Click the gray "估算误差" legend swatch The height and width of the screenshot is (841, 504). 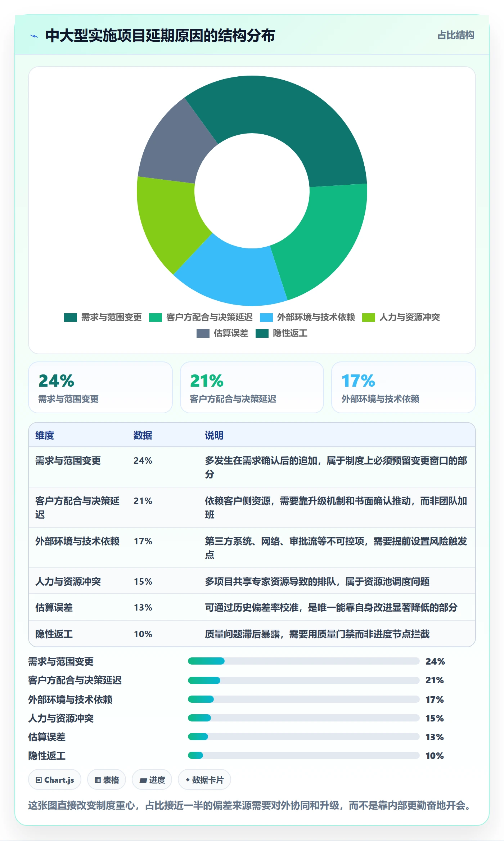203,333
